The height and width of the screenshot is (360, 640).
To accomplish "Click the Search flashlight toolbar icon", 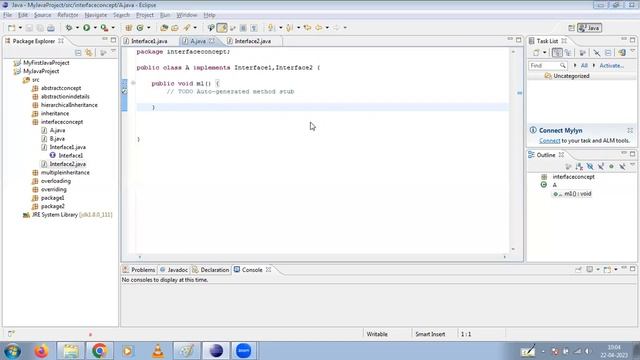I will click(x=187, y=28).
